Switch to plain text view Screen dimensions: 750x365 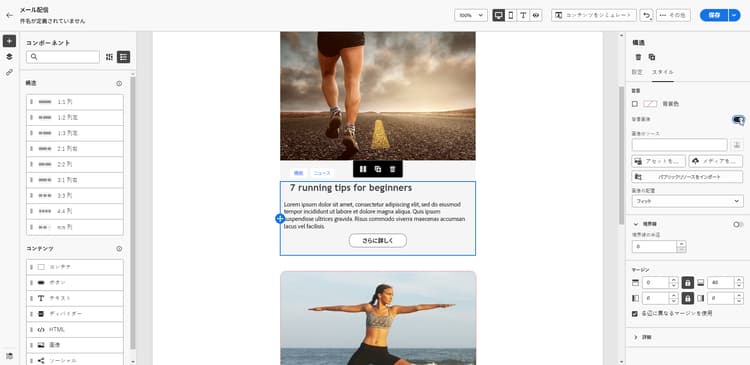pyautogui.click(x=523, y=15)
